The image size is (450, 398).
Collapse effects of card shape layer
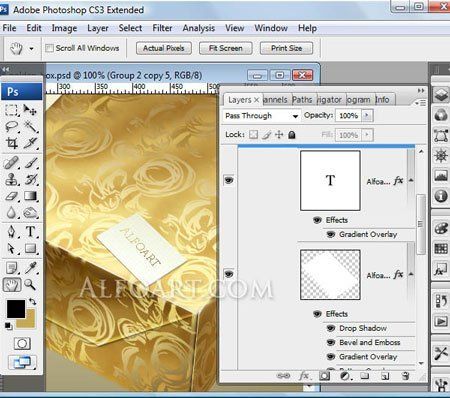click(x=411, y=274)
